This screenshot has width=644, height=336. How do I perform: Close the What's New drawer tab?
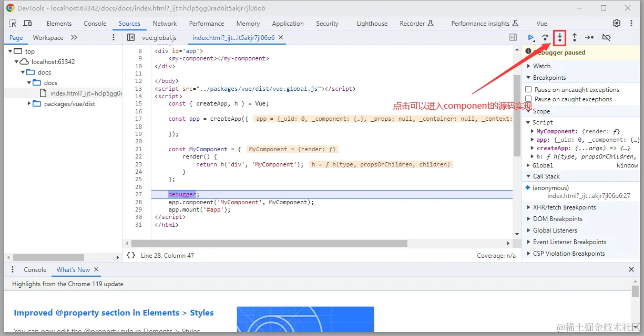(97, 270)
